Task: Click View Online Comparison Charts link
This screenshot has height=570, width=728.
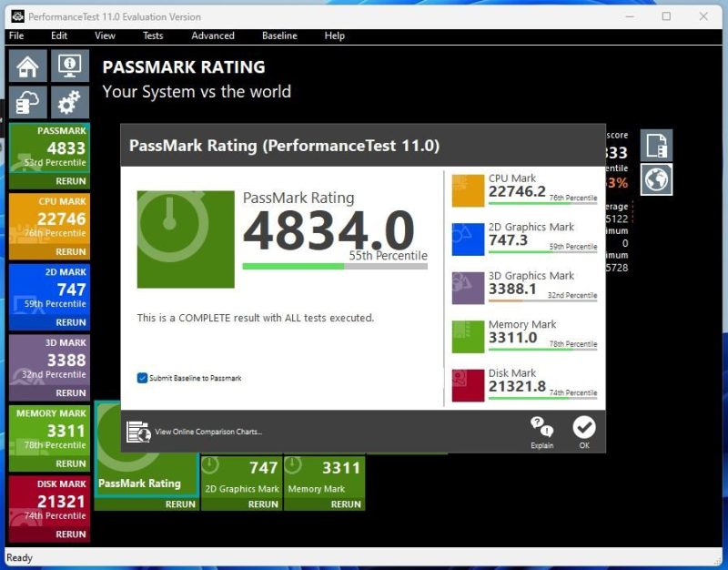Action: point(207,432)
